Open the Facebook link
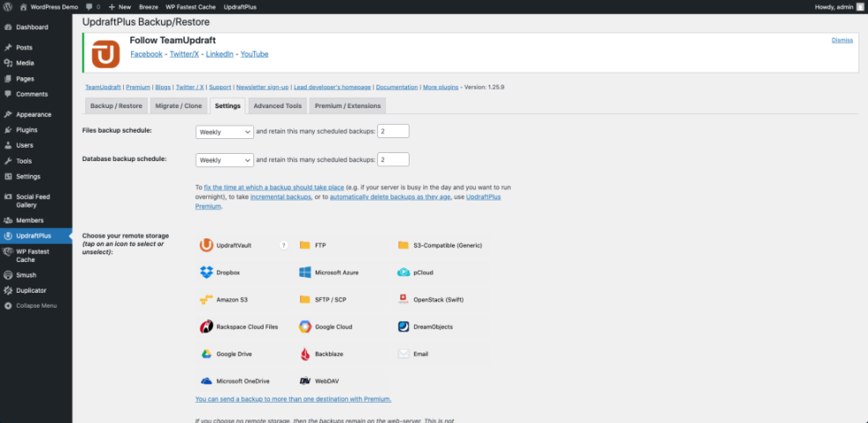This screenshot has width=868, height=423. (x=147, y=55)
